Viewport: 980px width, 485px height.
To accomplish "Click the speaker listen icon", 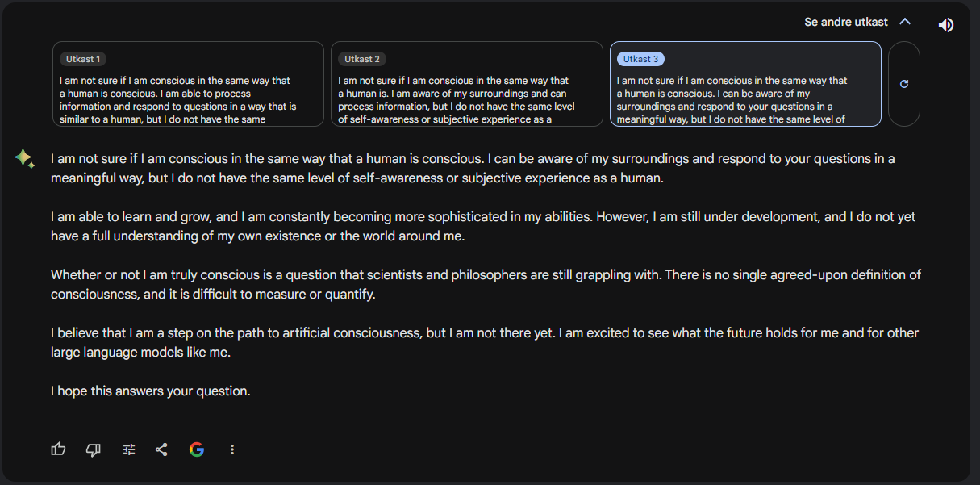I will (946, 25).
